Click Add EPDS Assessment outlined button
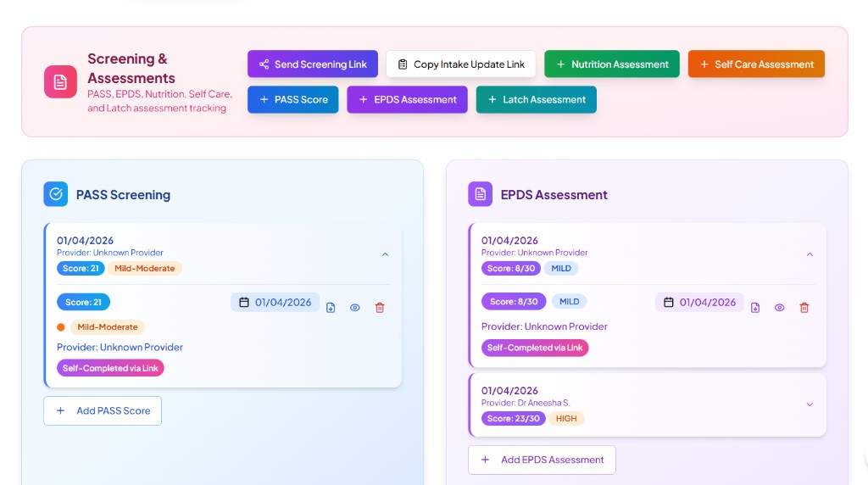This screenshot has width=868, height=485. pyautogui.click(x=542, y=460)
